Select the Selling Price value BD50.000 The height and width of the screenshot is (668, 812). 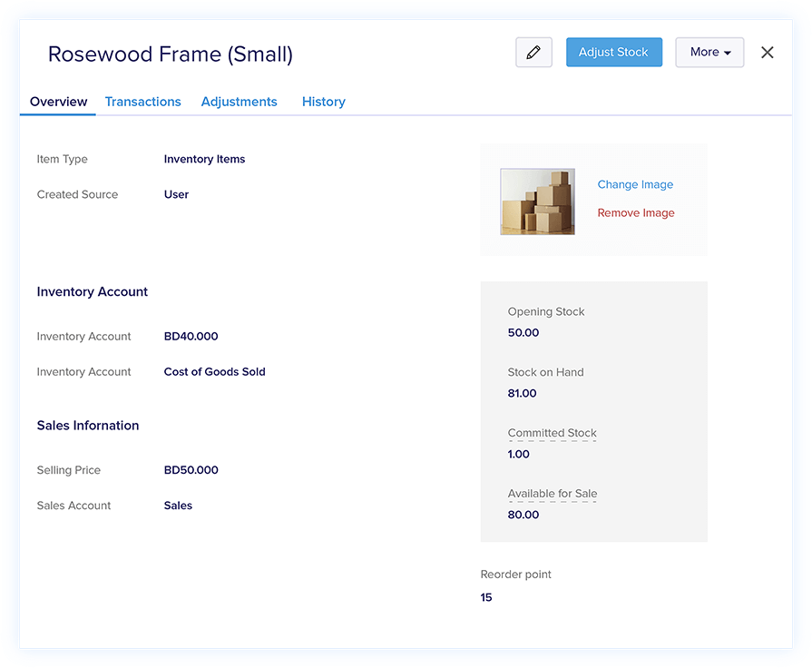(x=191, y=470)
